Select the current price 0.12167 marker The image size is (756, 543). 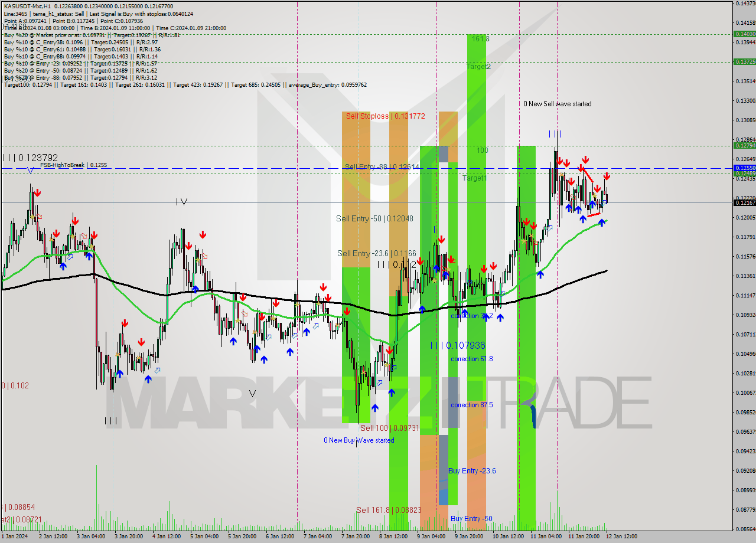click(744, 202)
